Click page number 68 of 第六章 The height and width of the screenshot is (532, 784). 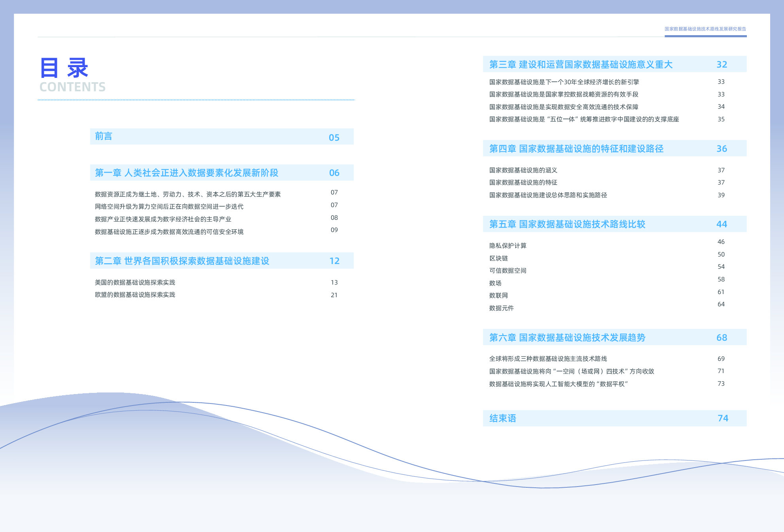coord(722,338)
